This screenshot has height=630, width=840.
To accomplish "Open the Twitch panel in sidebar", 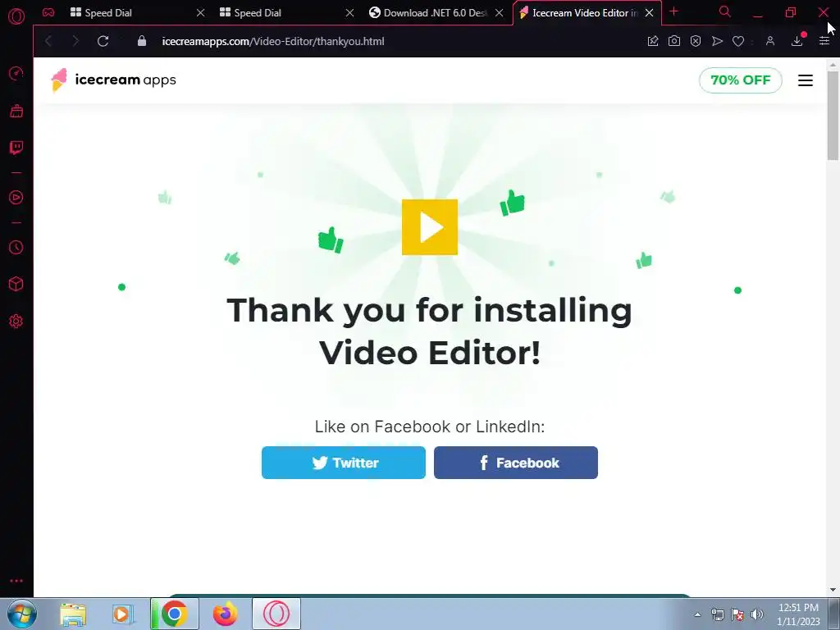I will coord(16,148).
